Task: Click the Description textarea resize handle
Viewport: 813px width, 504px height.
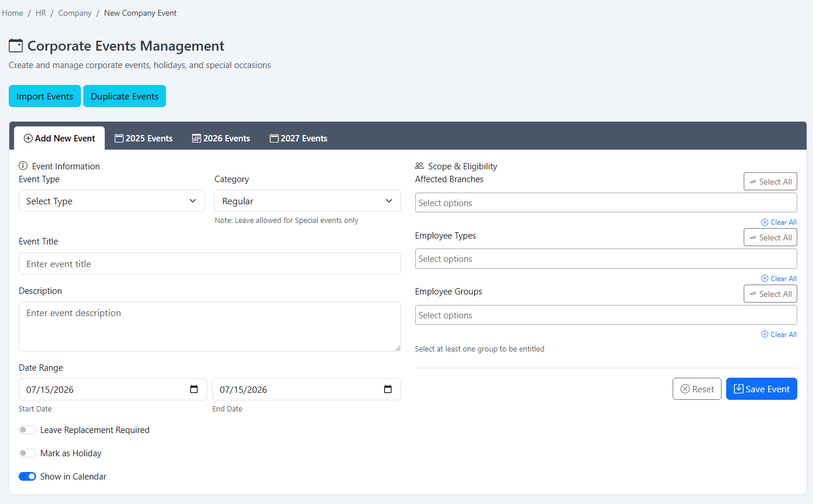Action: [398, 348]
